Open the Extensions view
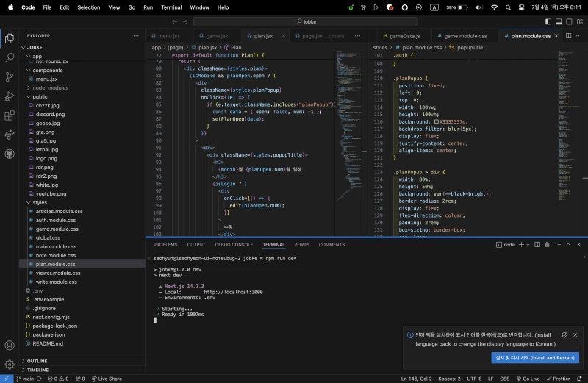Image resolution: width=588 pixels, height=383 pixels. pyautogui.click(x=10, y=115)
